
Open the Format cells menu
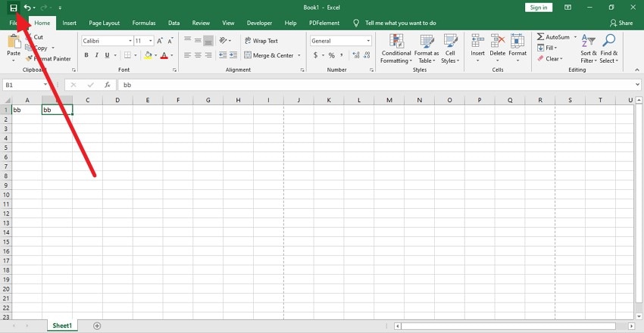pos(517,48)
